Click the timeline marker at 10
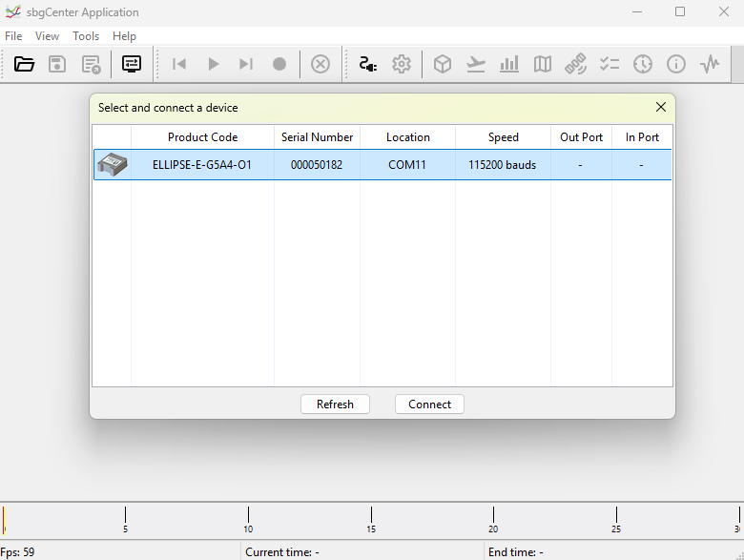The image size is (744, 560). tap(248, 515)
